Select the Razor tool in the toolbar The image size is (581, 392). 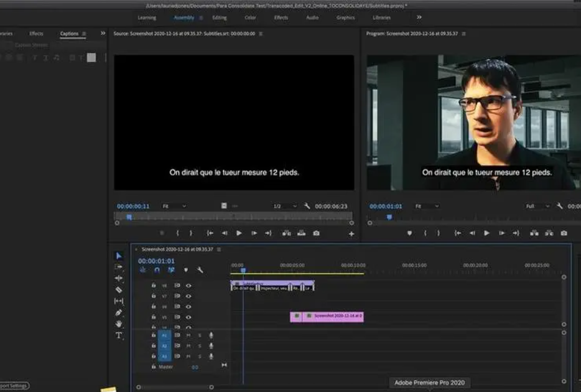point(119,290)
